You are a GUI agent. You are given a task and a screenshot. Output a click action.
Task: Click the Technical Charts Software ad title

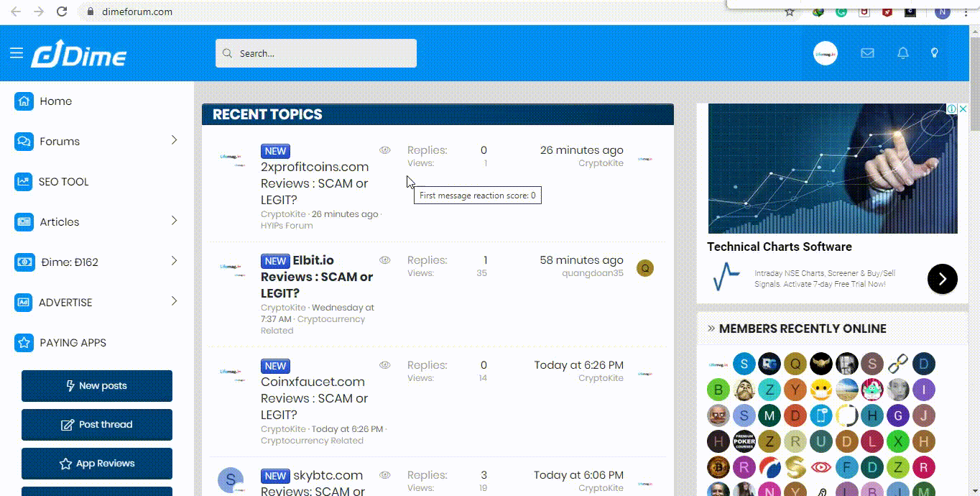(780, 247)
